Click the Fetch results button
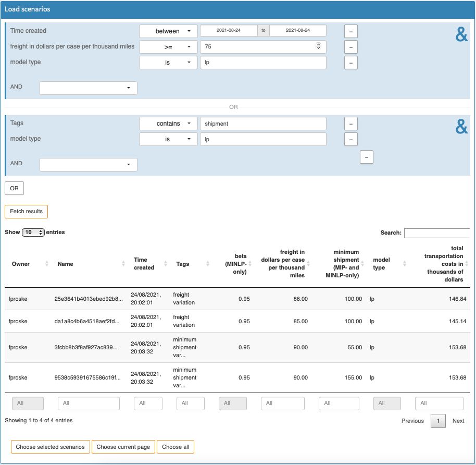Screen dimensions: 476x465 click(x=26, y=211)
